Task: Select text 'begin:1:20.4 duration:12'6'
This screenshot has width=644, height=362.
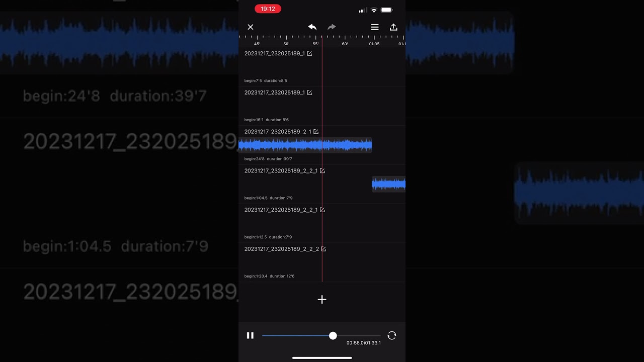Action: [270, 276]
